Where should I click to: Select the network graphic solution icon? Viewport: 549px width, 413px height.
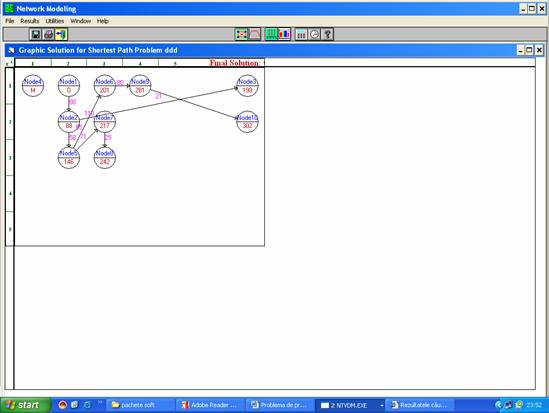(x=241, y=34)
